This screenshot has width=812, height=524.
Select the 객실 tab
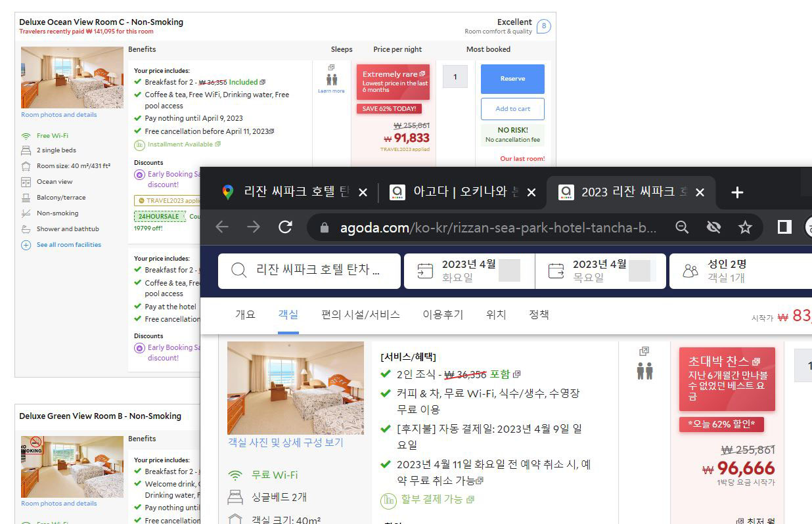point(288,315)
